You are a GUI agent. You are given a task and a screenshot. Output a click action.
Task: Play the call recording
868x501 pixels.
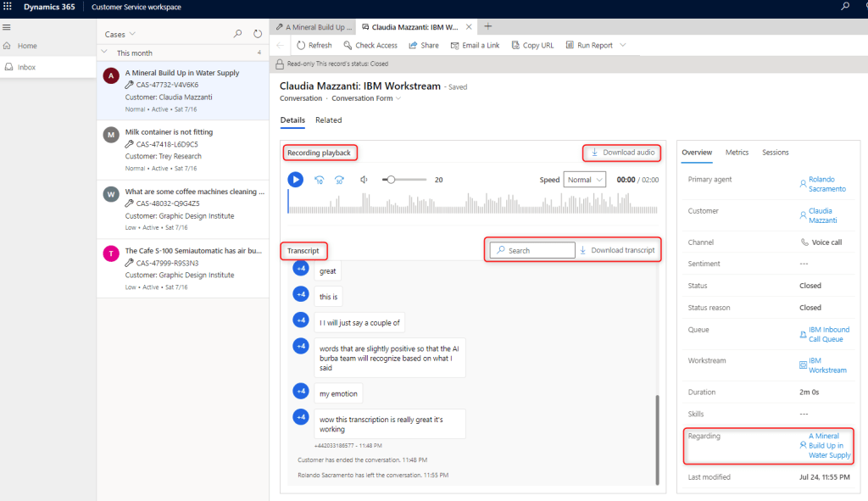tap(295, 180)
